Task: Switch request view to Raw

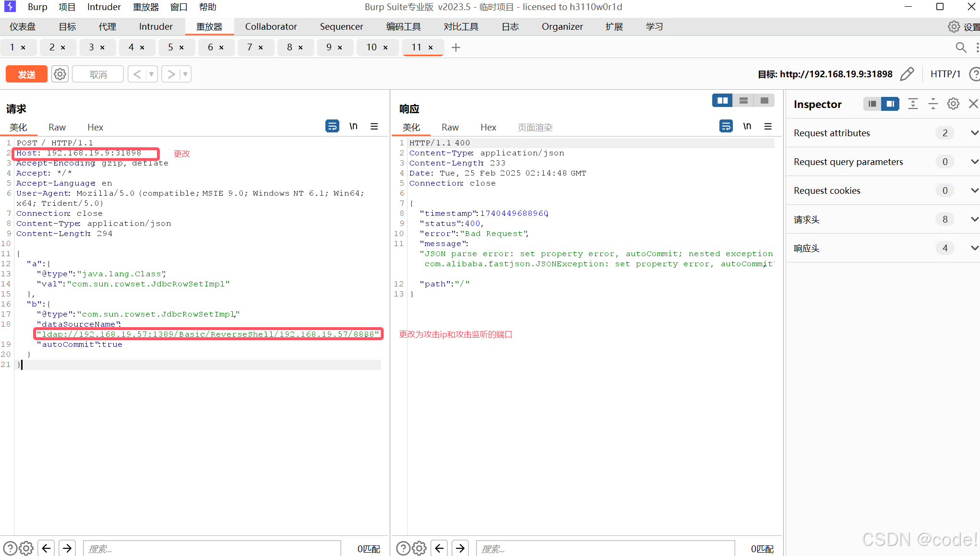Action: pos(57,127)
